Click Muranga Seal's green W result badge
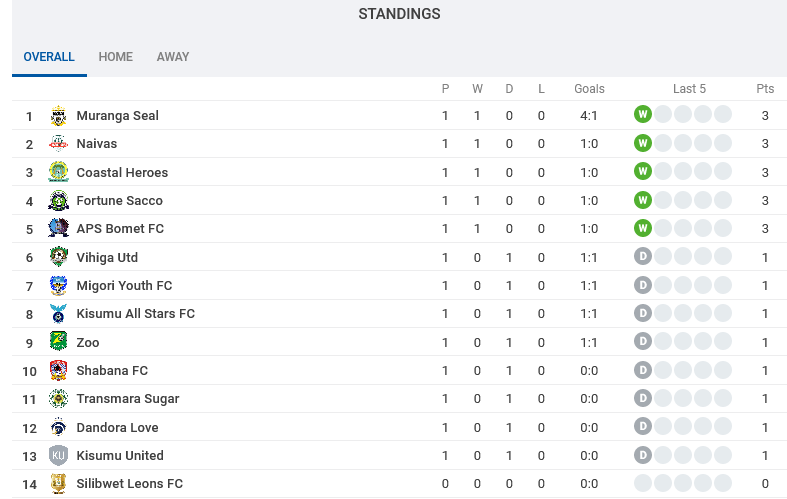 [643, 114]
